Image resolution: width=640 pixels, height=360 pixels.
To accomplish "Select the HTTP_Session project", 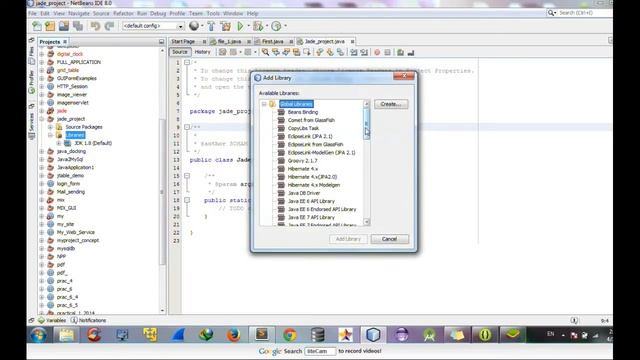I will pos(72,87).
